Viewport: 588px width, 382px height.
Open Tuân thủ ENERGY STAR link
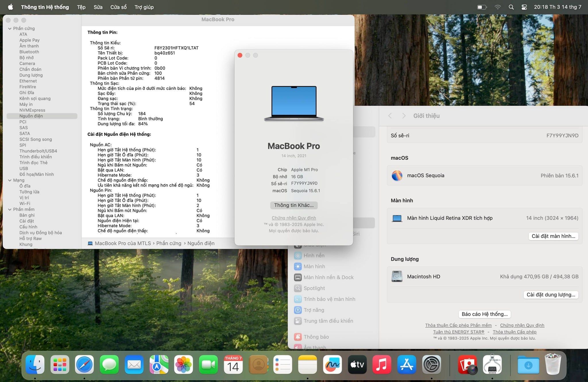[459, 332]
